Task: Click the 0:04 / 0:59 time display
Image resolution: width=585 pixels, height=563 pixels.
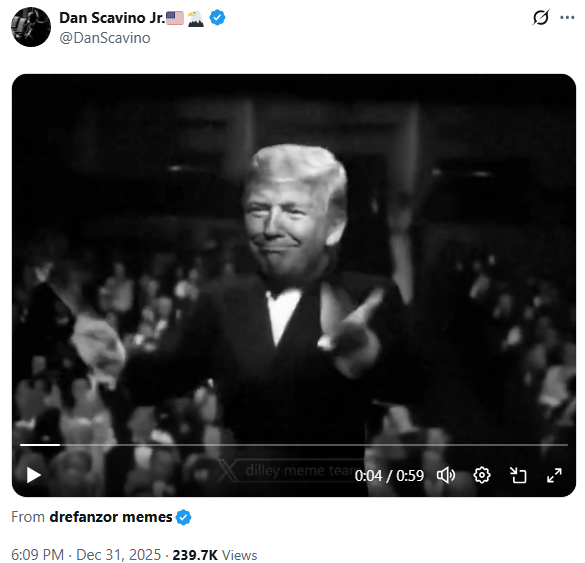Action: 389,476
